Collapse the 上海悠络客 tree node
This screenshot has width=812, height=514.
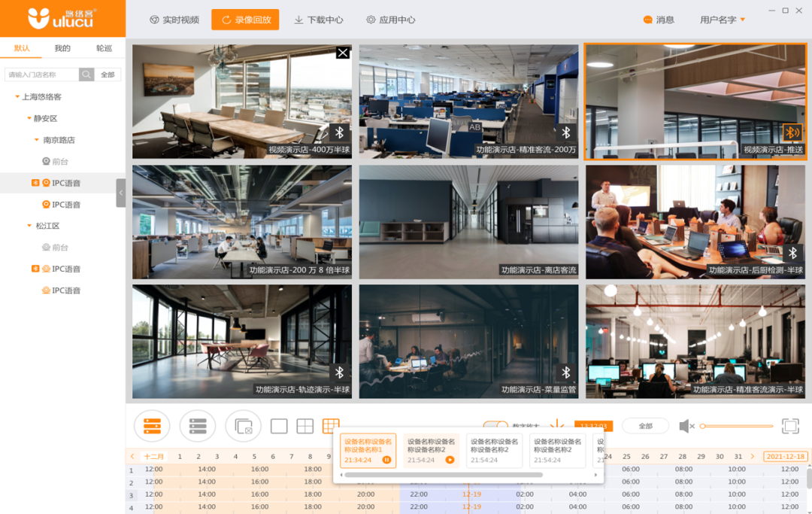[x=17, y=97]
